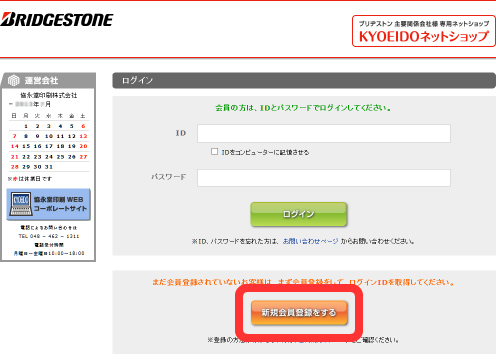Open the KYOEIDO ネットショップ banner
496x360 pixels.
[424, 31]
